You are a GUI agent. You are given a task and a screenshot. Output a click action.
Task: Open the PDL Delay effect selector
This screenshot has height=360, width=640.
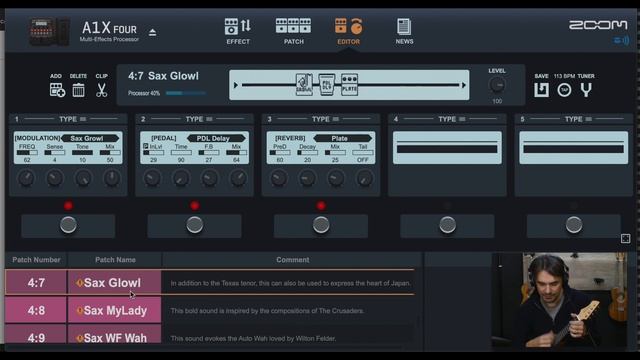[216, 138]
